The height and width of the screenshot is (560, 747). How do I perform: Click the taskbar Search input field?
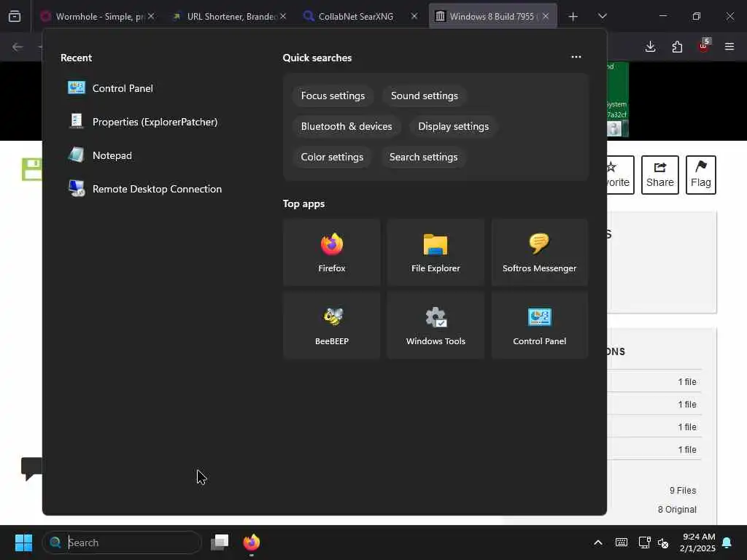(122, 542)
